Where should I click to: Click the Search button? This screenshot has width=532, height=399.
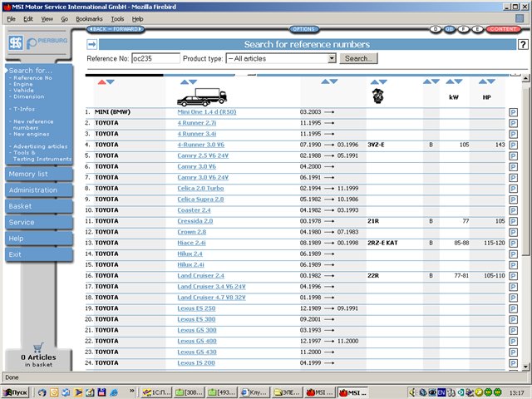pyautogui.click(x=358, y=58)
